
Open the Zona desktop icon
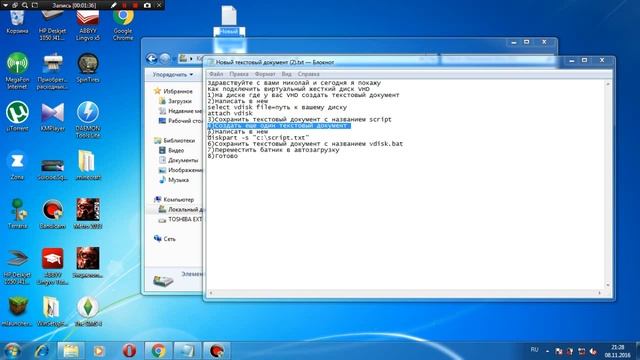pyautogui.click(x=17, y=165)
